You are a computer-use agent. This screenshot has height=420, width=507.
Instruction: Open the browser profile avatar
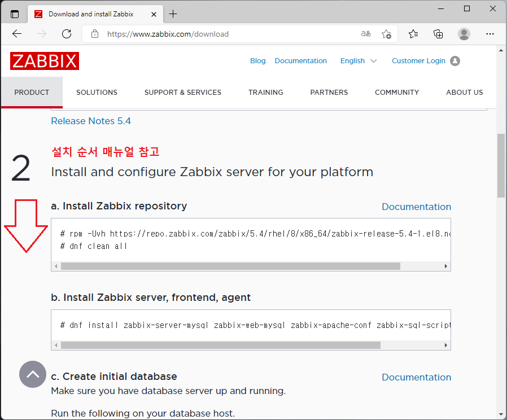[x=464, y=34]
